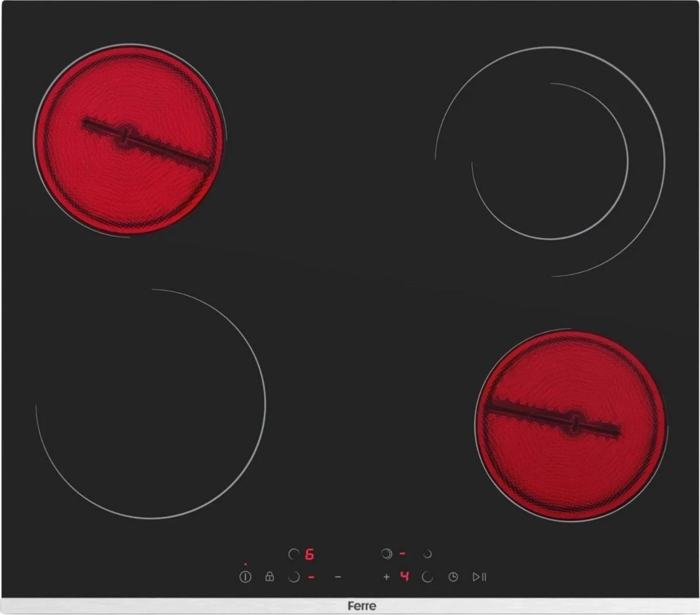This screenshot has width=700, height=615.
Task: Select the front-right zone beside 4
Action: [x=427, y=577]
